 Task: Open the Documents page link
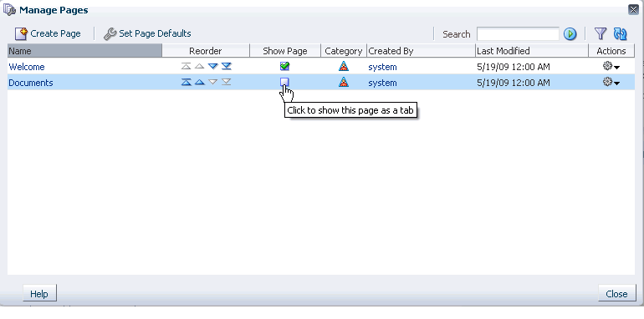tap(31, 83)
